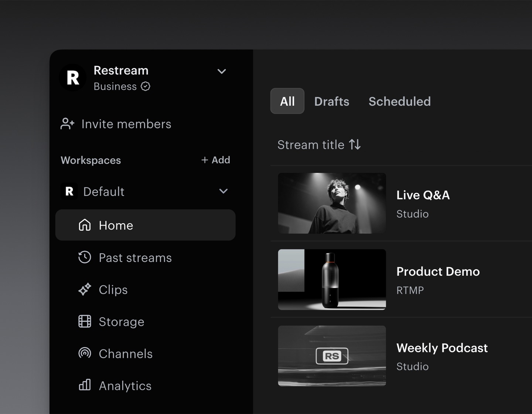This screenshot has width=532, height=414.
Task: Open the Weekly Podcast thumbnail
Action: pyautogui.click(x=332, y=356)
